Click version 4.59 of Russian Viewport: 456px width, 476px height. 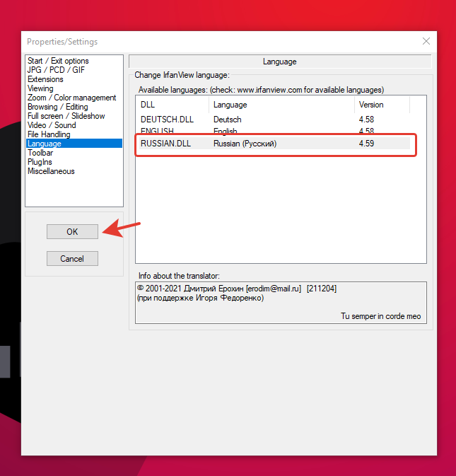click(x=366, y=144)
